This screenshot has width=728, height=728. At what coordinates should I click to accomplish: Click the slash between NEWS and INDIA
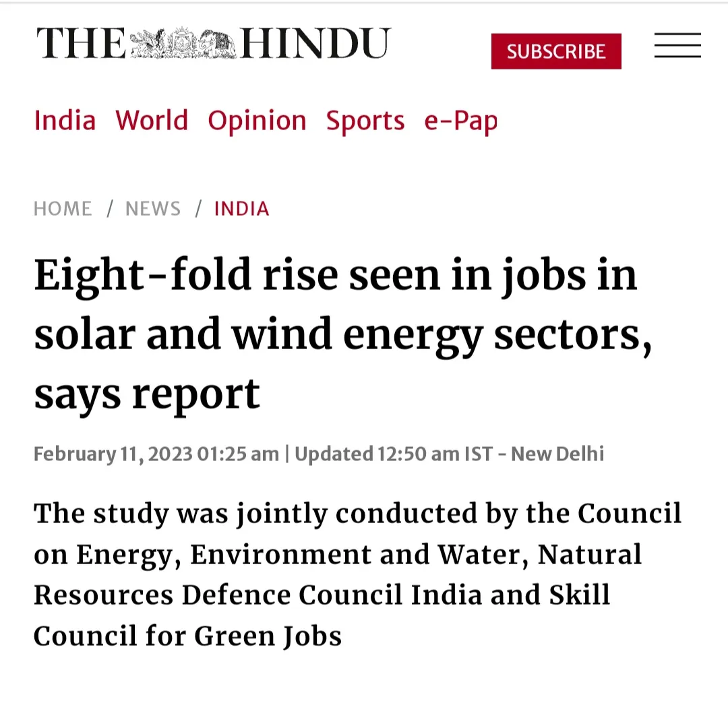tap(198, 209)
